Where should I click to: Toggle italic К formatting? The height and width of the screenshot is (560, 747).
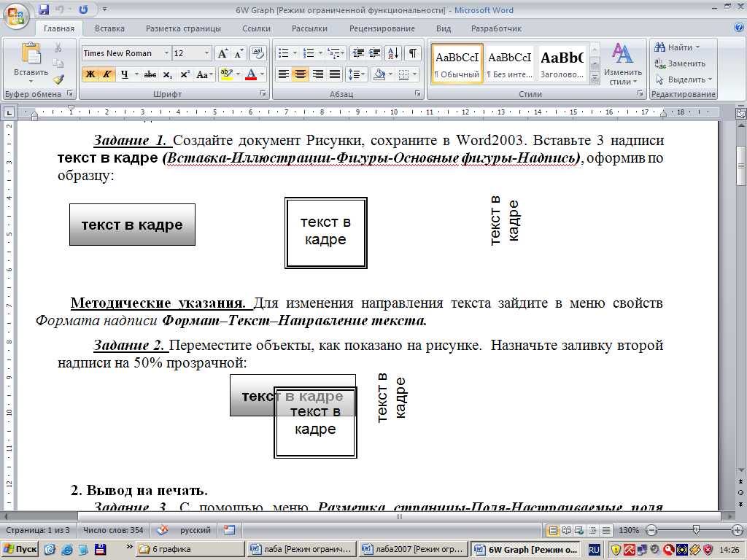[107, 74]
